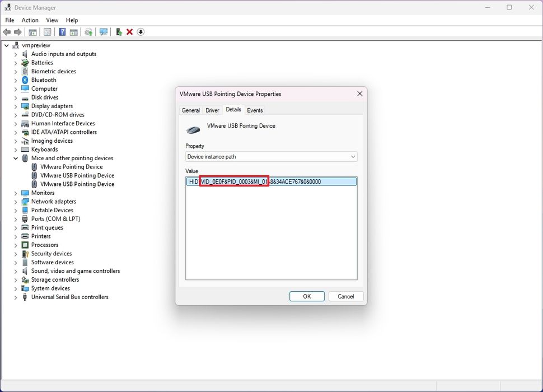Screen dimensions: 543x392
Task: Switch to the Driver tab
Action: coord(212,110)
